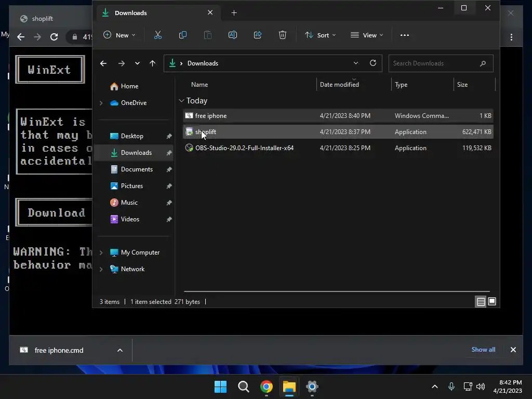Viewport: 532px width, 399px height.
Task: Select the shoplift application file
Action: pyautogui.click(x=338, y=132)
